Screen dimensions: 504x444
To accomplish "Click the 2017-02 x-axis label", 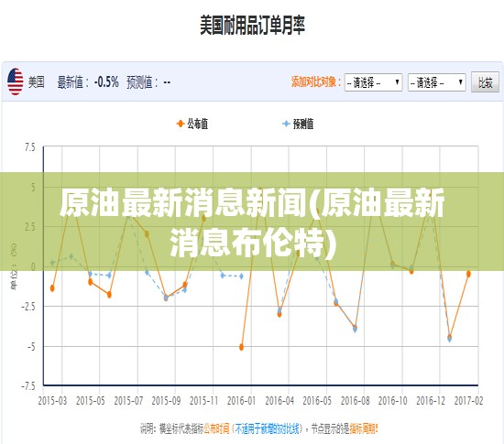I will point(468,401).
